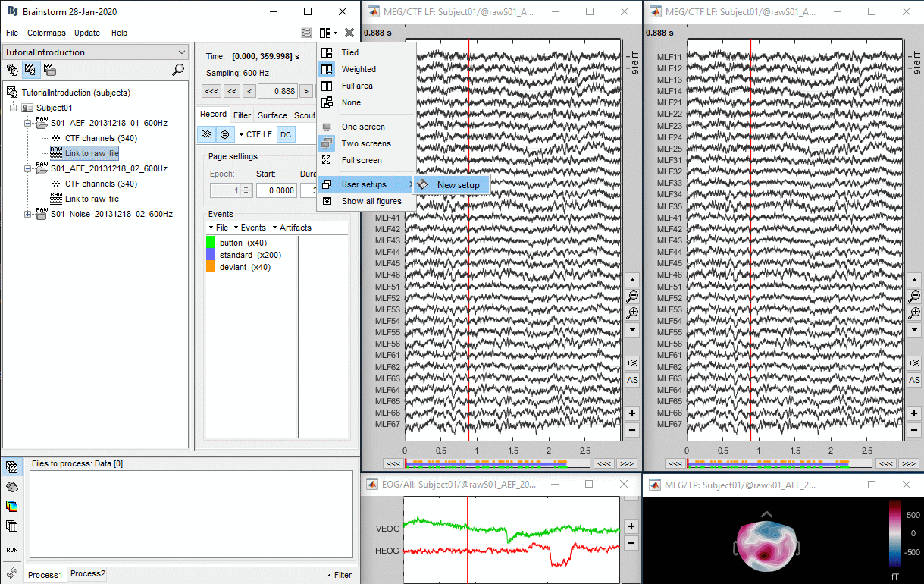Jump to next page using >>> in left MEG figure

[627, 463]
